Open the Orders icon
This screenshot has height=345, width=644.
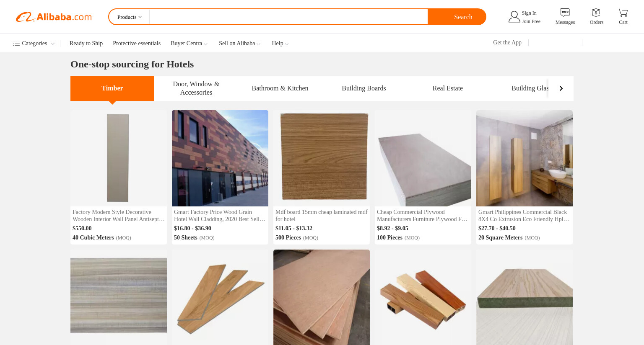(x=596, y=13)
